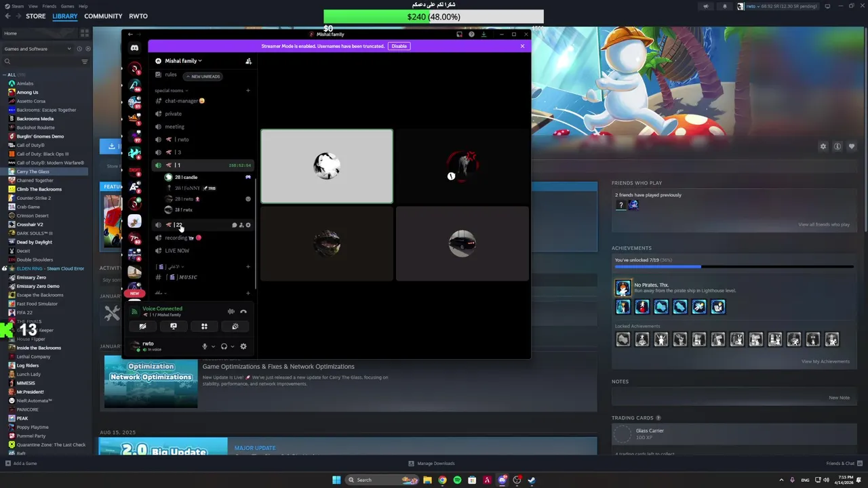The height and width of the screenshot is (488, 868).
Task: Open noise suppression waveform icon in Discord
Action: click(x=231, y=312)
